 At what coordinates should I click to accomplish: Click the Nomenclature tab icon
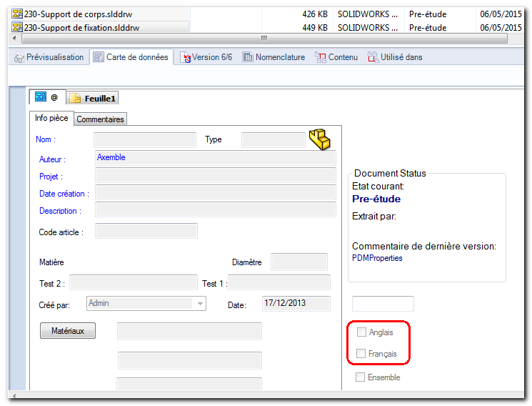point(248,57)
